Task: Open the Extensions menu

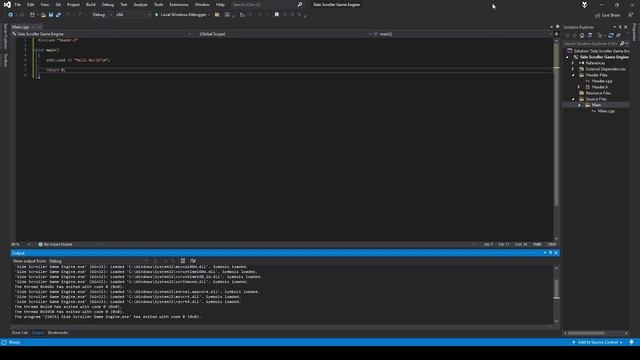Action: [x=179, y=4]
